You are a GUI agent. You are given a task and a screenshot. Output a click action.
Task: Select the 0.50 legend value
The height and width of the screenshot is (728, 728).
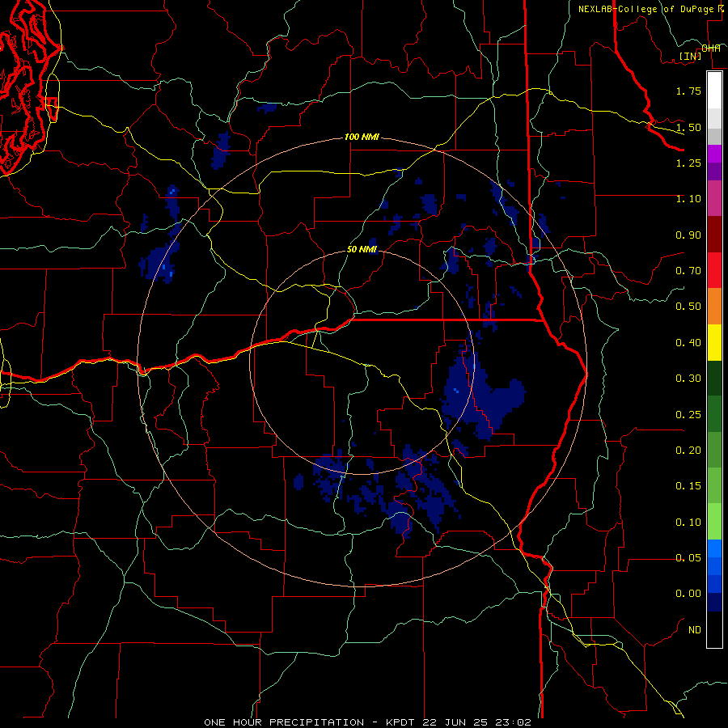coord(688,307)
